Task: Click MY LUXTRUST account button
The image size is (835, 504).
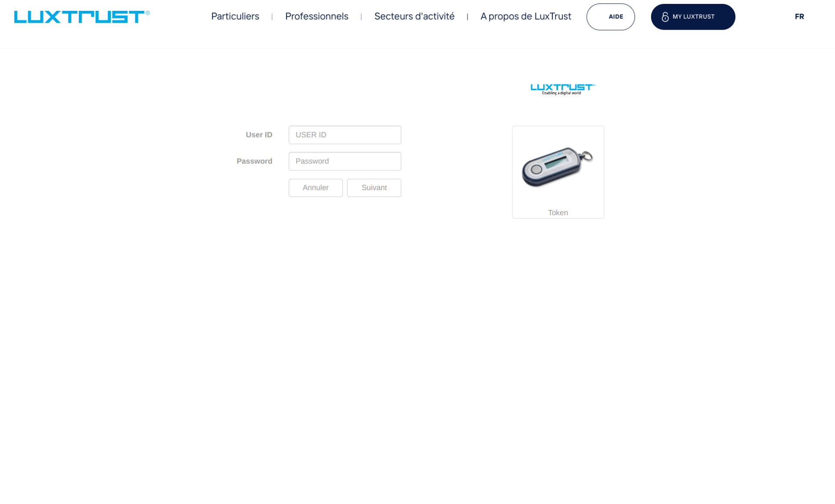Action: click(692, 16)
